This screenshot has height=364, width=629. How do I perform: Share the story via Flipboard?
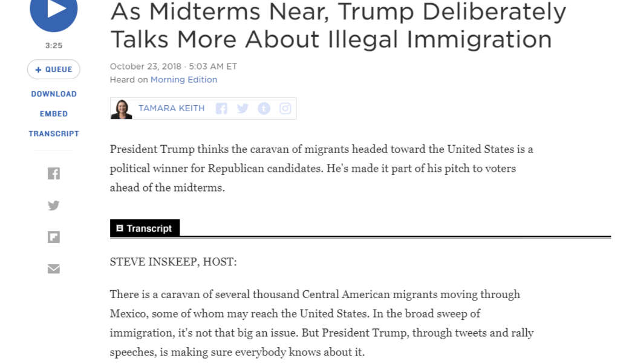[x=53, y=236]
